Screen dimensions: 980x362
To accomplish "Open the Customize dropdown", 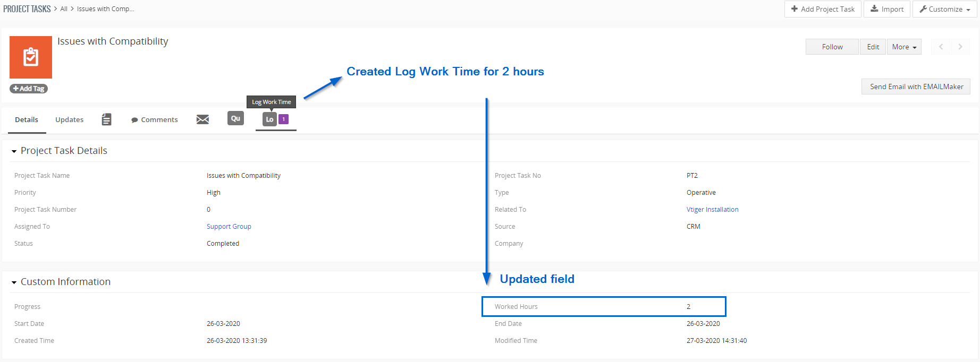I will [x=944, y=9].
